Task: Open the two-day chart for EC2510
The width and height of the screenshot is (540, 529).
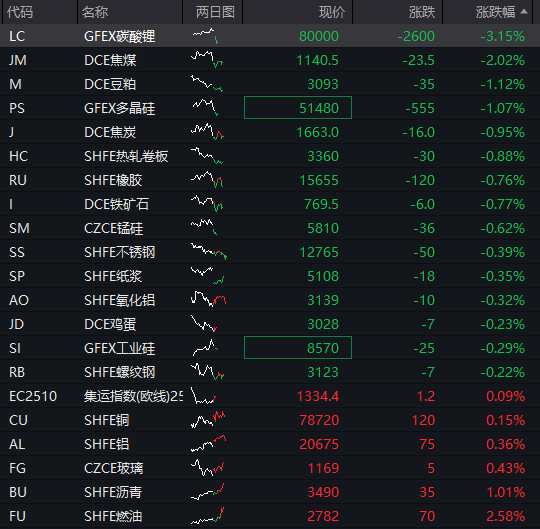Action: pyautogui.click(x=204, y=395)
